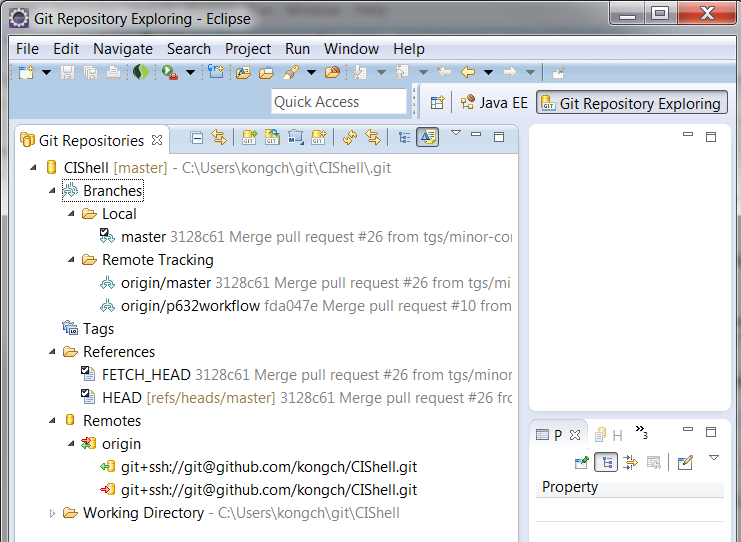Collapse the Remote Tracking folder

(71, 259)
